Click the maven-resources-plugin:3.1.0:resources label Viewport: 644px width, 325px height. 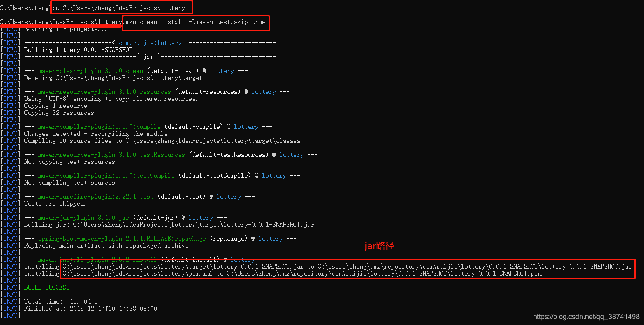(104, 91)
